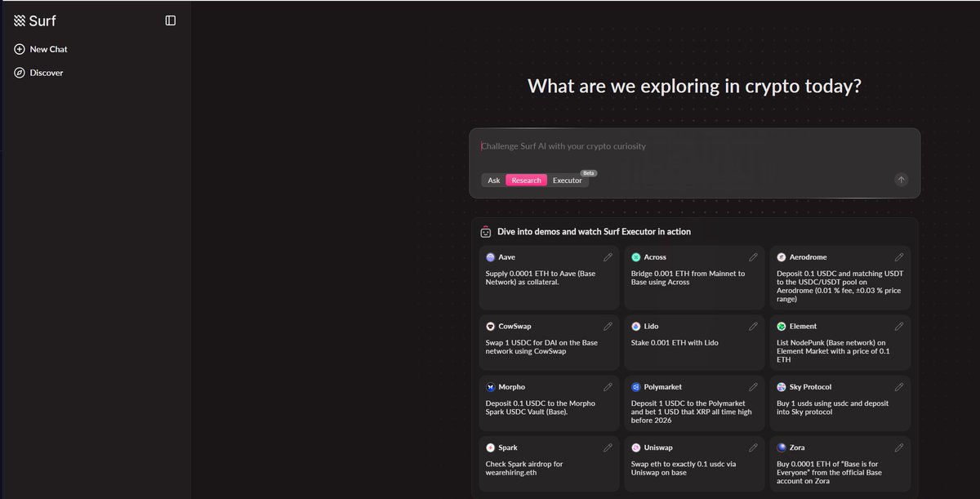Switch to Ask mode

click(x=494, y=180)
